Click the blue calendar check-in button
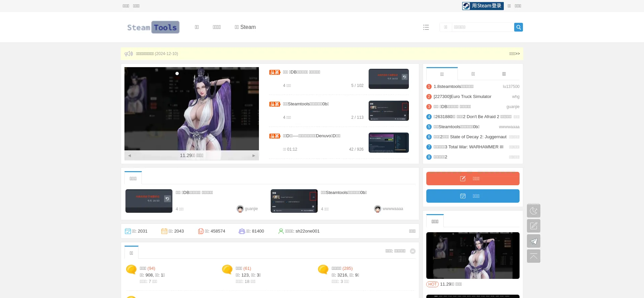The image size is (644, 298). coord(473,196)
